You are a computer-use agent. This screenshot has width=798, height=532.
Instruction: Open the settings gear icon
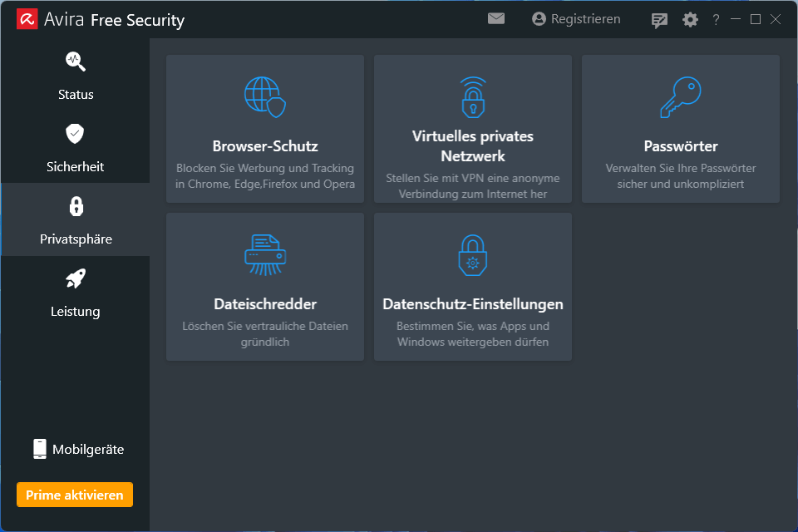(690, 20)
